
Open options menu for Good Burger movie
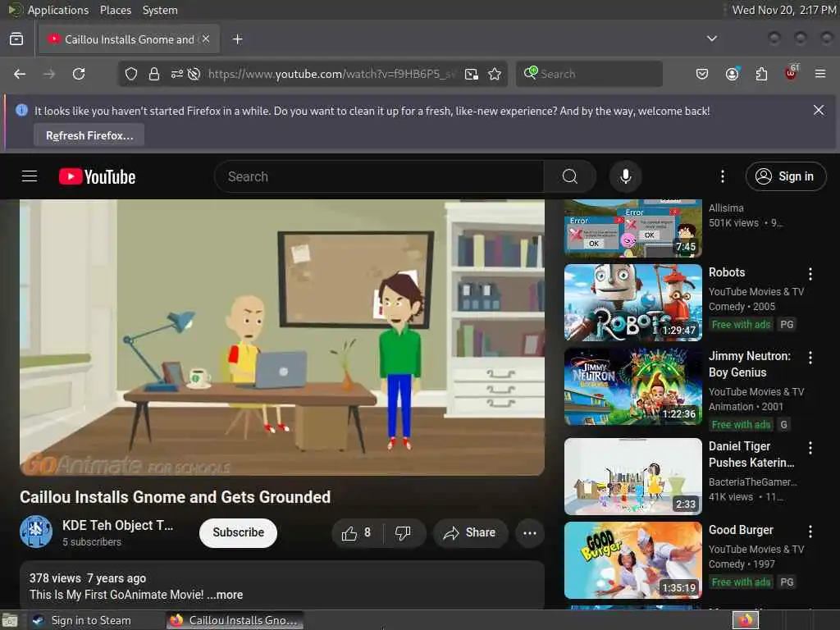810,532
